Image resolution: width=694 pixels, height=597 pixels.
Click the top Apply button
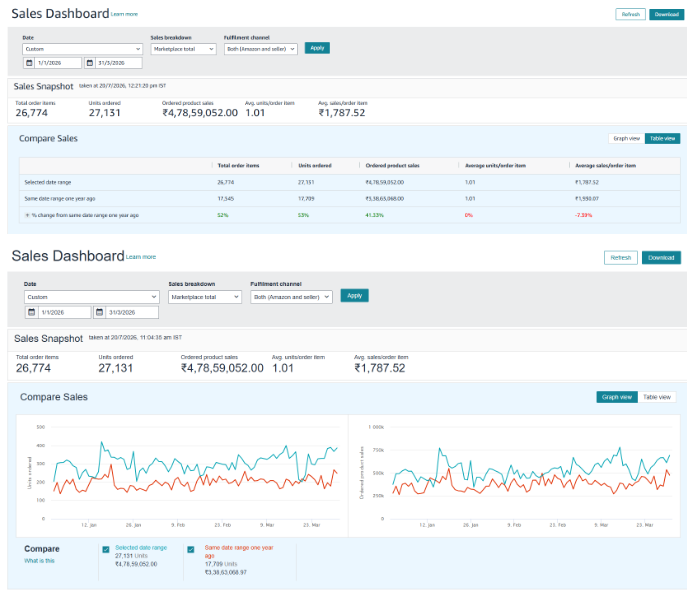click(x=317, y=48)
